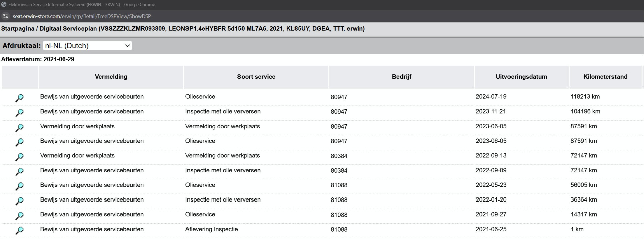Click the site info icon in address bar
The height and width of the screenshot is (240, 644).
(x=5, y=16)
